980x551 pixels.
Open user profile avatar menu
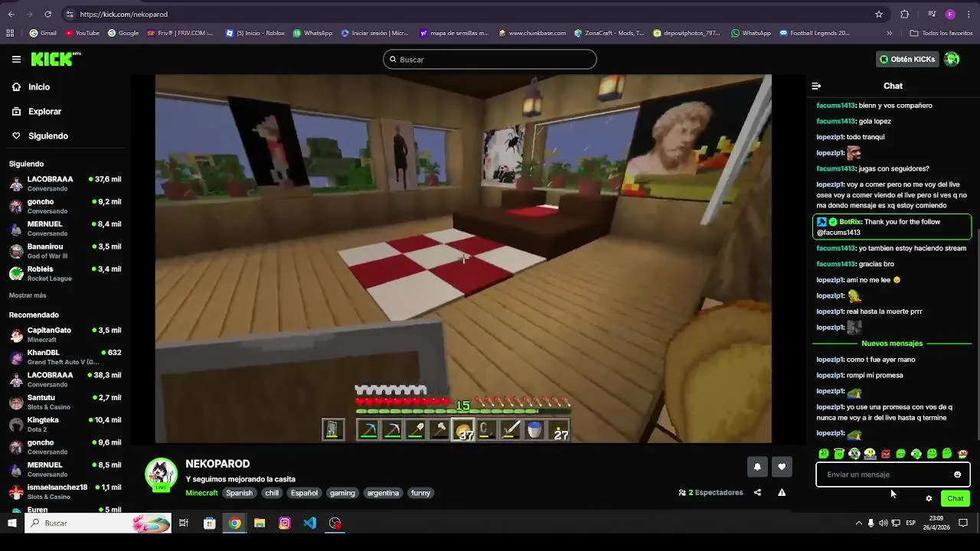952,59
